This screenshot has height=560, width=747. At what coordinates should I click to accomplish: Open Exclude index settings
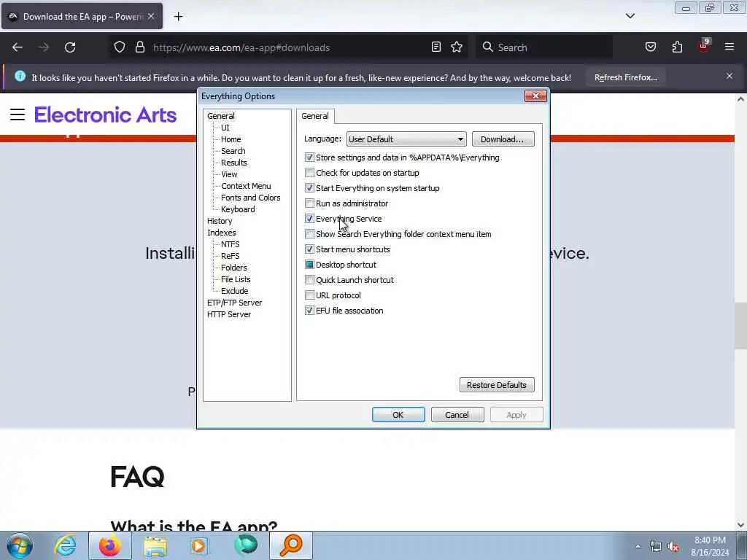click(234, 291)
